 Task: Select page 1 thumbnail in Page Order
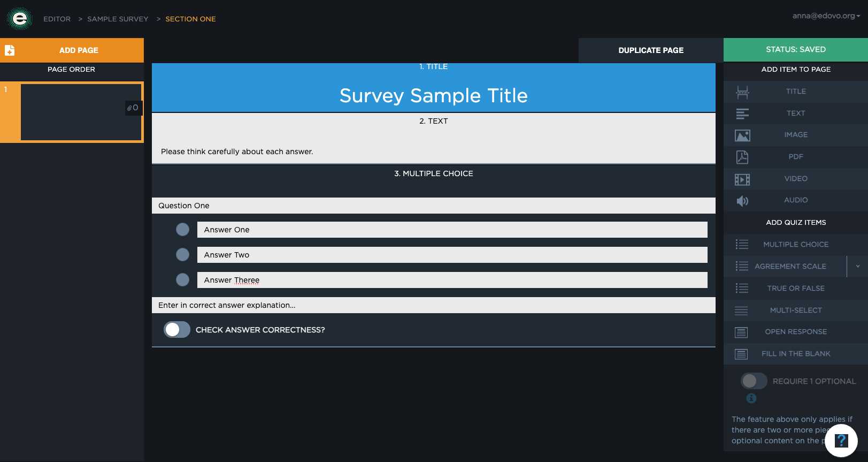pos(80,112)
